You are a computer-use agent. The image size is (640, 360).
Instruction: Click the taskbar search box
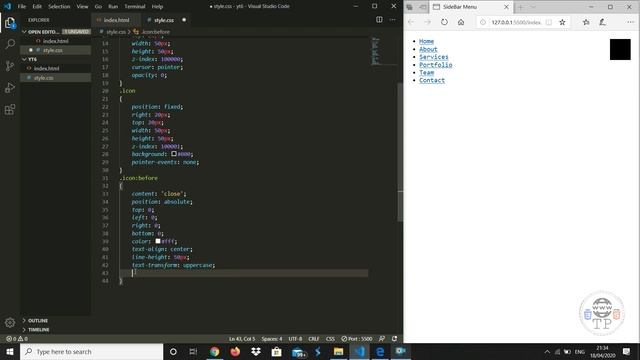point(92,351)
